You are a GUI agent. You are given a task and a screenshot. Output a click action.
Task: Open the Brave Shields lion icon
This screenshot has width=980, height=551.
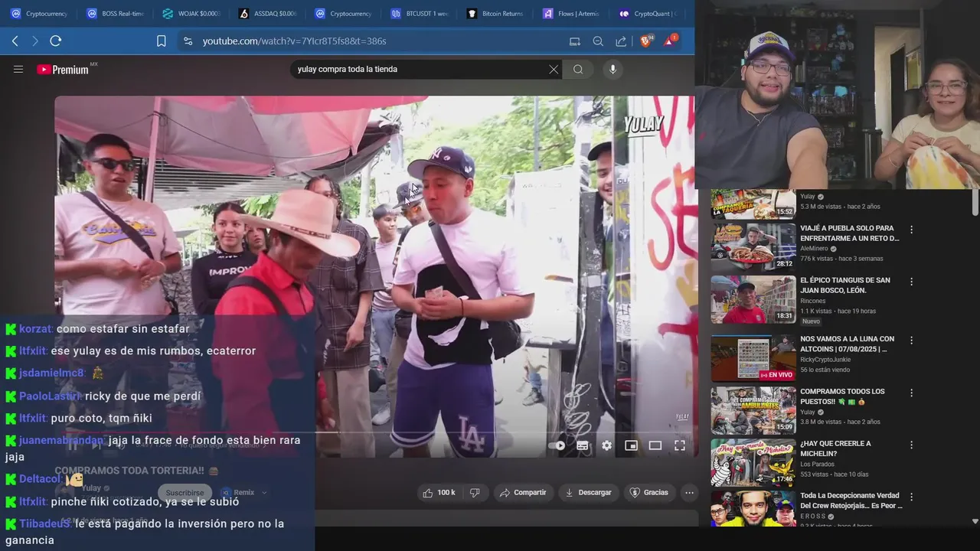[x=645, y=41]
